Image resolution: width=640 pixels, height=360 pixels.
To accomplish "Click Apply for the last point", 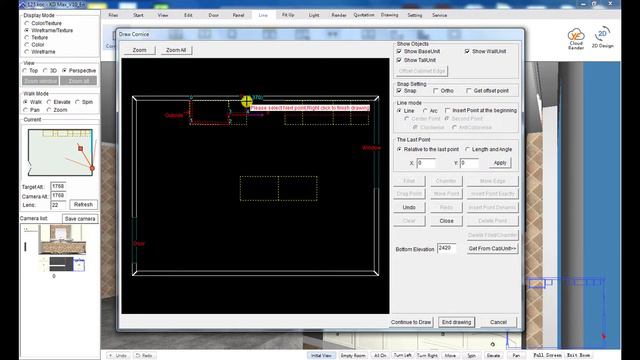I will pos(500,163).
